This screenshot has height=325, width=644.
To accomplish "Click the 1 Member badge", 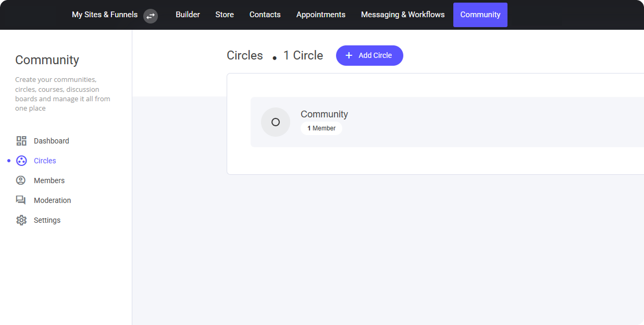I will [321, 128].
